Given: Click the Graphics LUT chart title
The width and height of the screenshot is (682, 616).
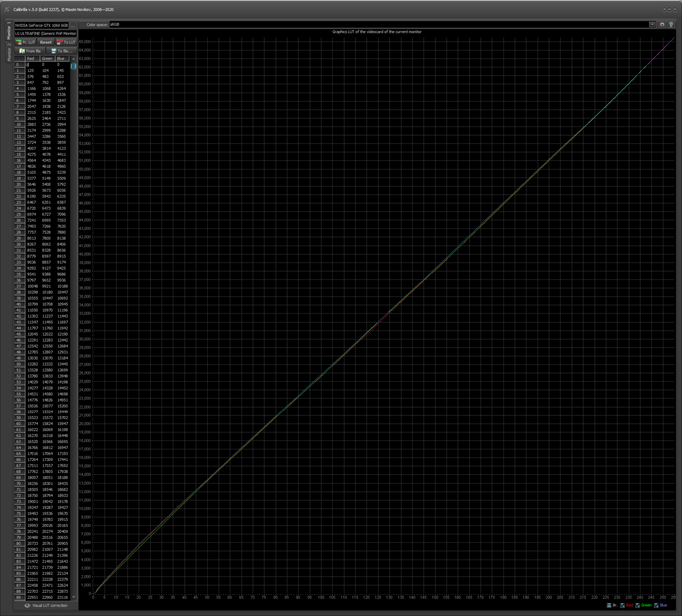Looking at the screenshot, I should [377, 32].
